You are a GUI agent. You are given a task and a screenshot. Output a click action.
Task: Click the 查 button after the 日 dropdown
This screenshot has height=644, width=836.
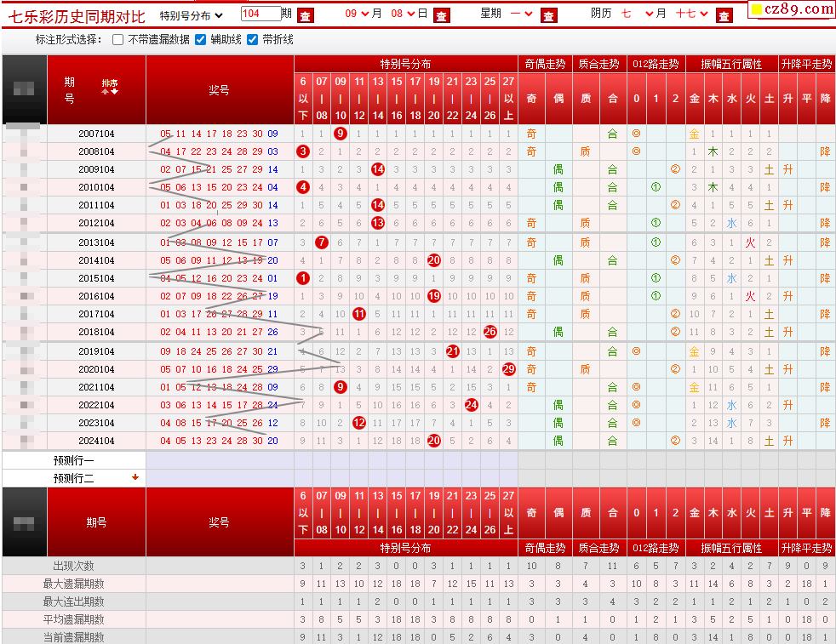pos(442,16)
